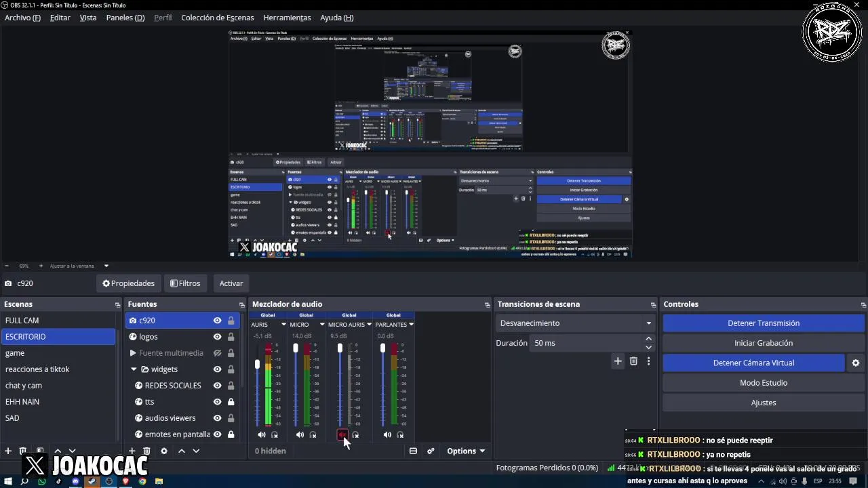Mute the MICRO audio track
Viewport: 868px width, 488px height.
(x=300, y=434)
